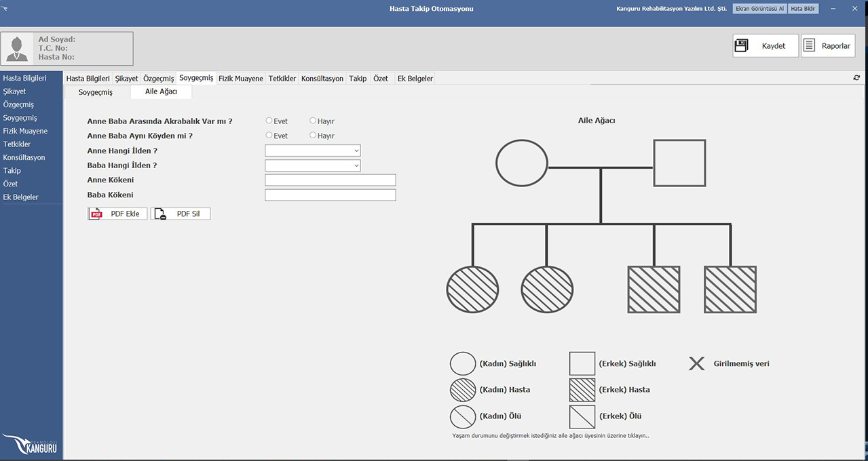Click the app icon in title bar
The height and width of the screenshot is (461, 868).
coord(5,9)
